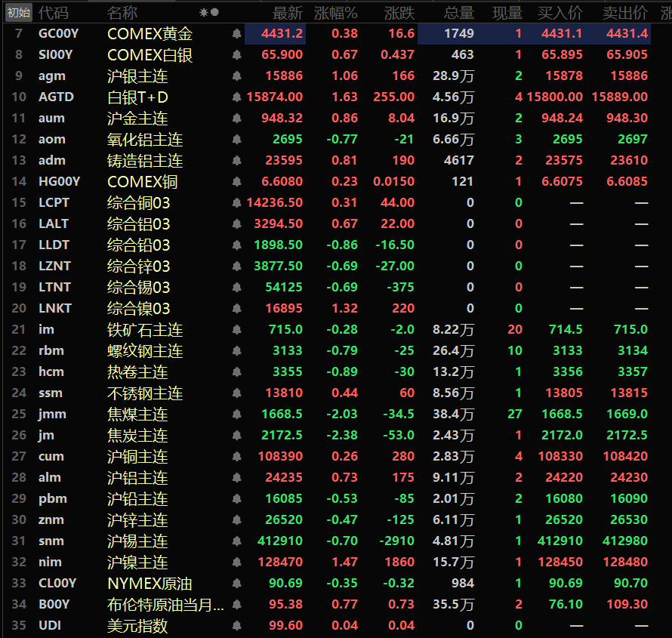The height and width of the screenshot is (638, 672).
Task: Click the 买入价 column header
Action: [560, 13]
